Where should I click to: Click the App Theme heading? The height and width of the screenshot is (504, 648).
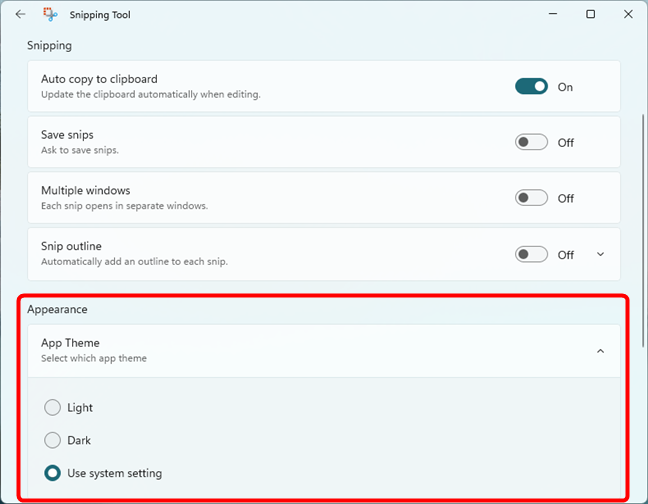click(70, 343)
